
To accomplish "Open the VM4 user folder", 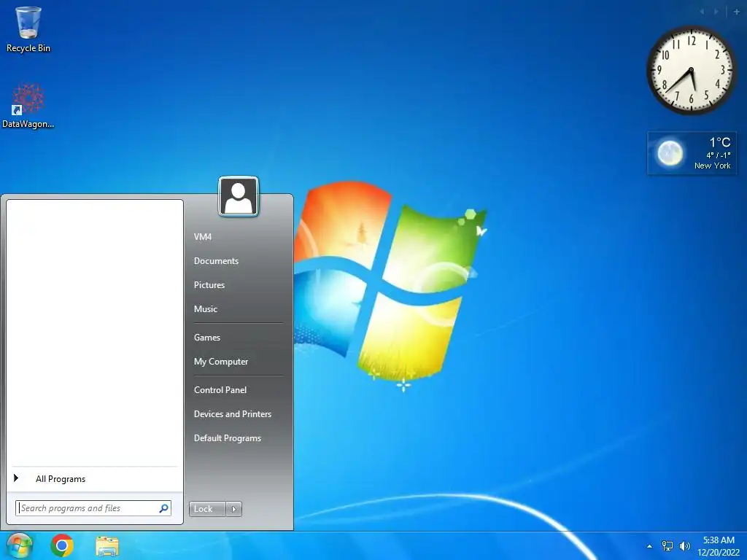I will [x=203, y=237].
